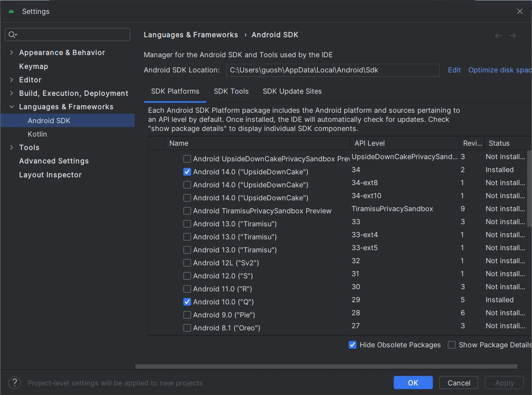
Task: Switch to the SDK Tools tab
Action: click(231, 91)
